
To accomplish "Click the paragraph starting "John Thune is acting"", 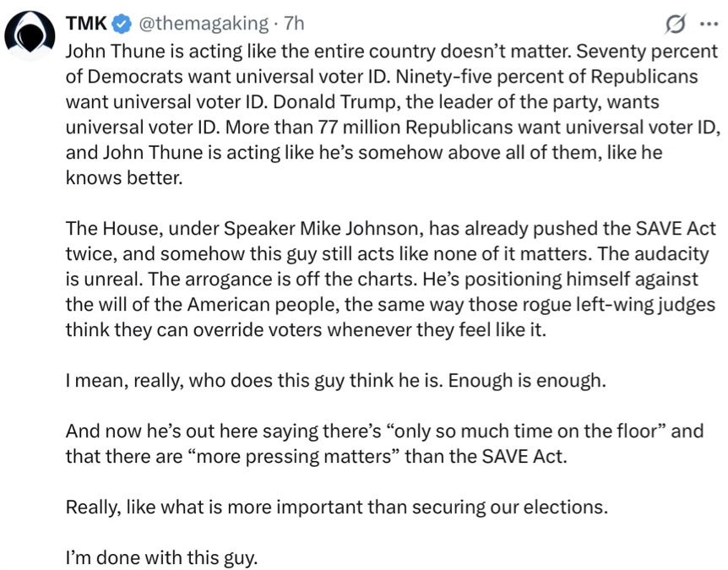I will [388, 114].
